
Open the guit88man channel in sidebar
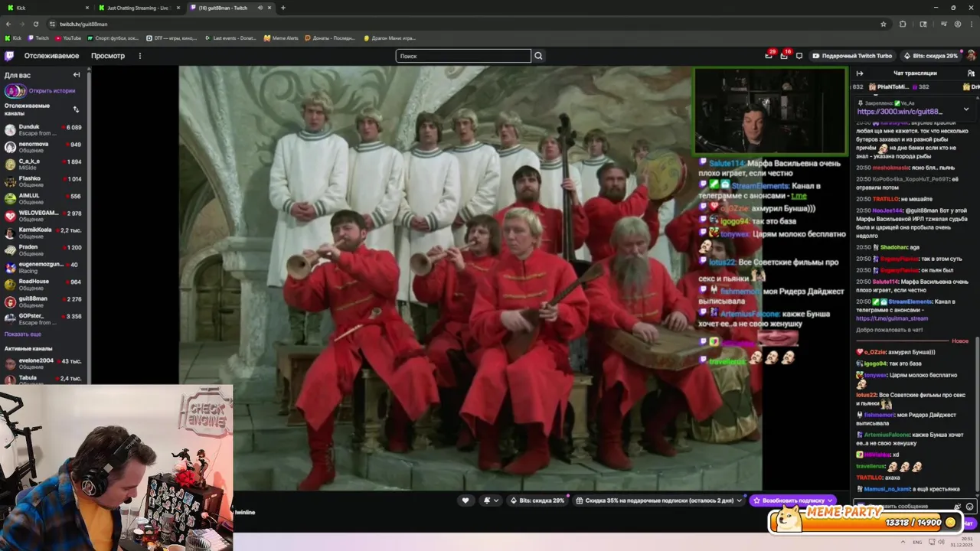(44, 302)
